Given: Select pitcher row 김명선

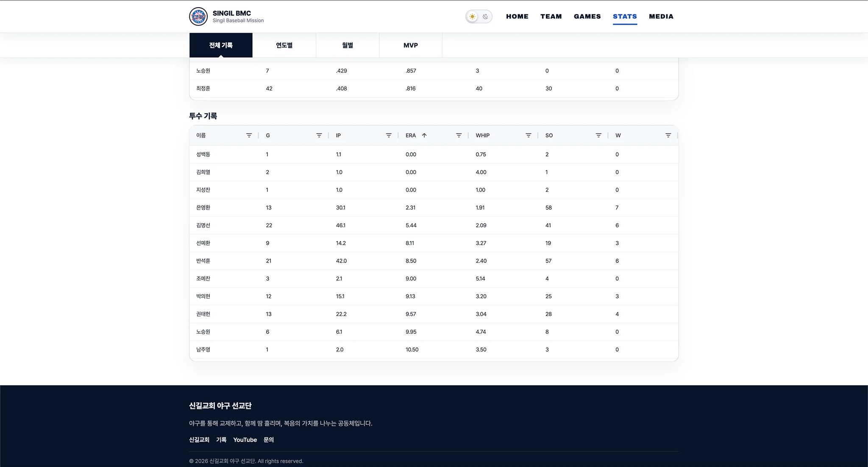Looking at the screenshot, I should click(x=434, y=226).
